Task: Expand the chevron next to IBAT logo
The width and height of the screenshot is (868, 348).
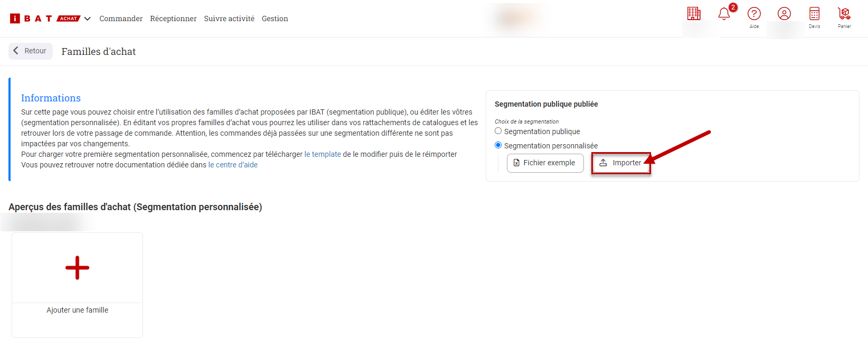Action: 88,18
